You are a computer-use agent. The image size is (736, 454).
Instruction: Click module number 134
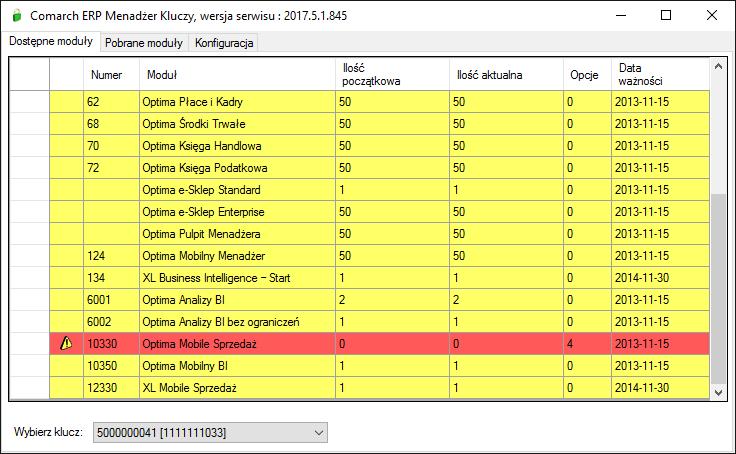point(111,278)
